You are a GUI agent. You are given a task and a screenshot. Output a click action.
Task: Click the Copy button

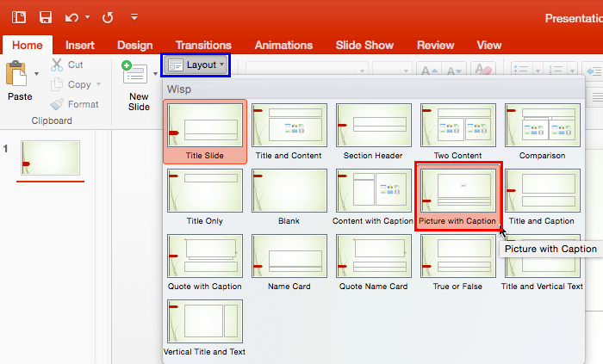tap(71, 84)
